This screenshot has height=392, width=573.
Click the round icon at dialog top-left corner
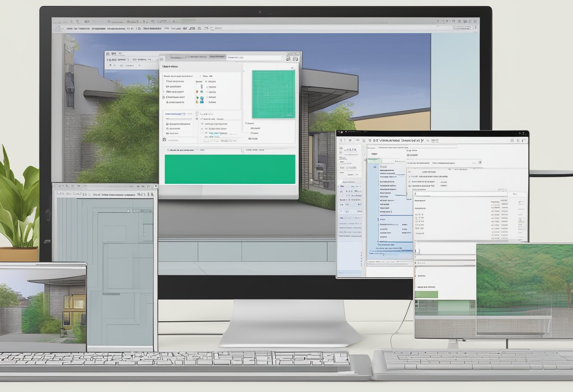click(x=162, y=59)
